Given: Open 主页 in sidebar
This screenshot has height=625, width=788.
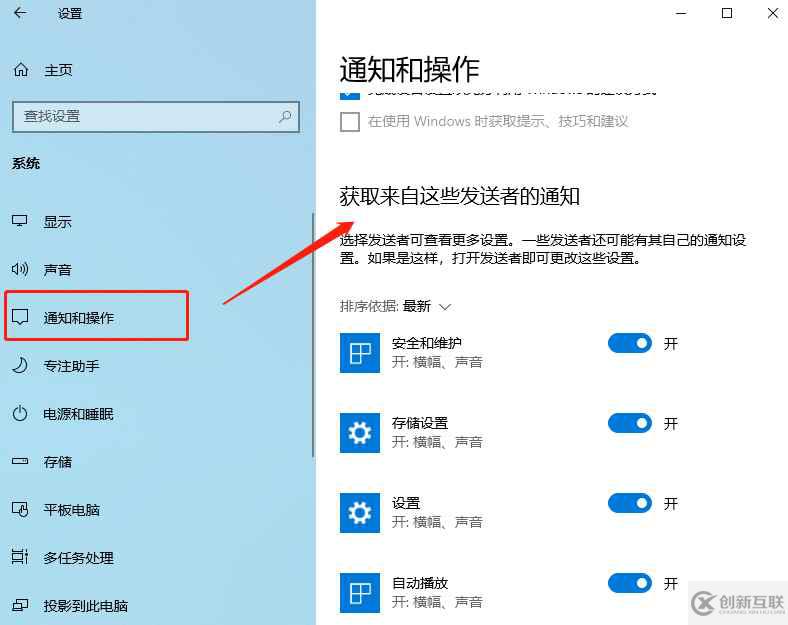Looking at the screenshot, I should pos(58,70).
